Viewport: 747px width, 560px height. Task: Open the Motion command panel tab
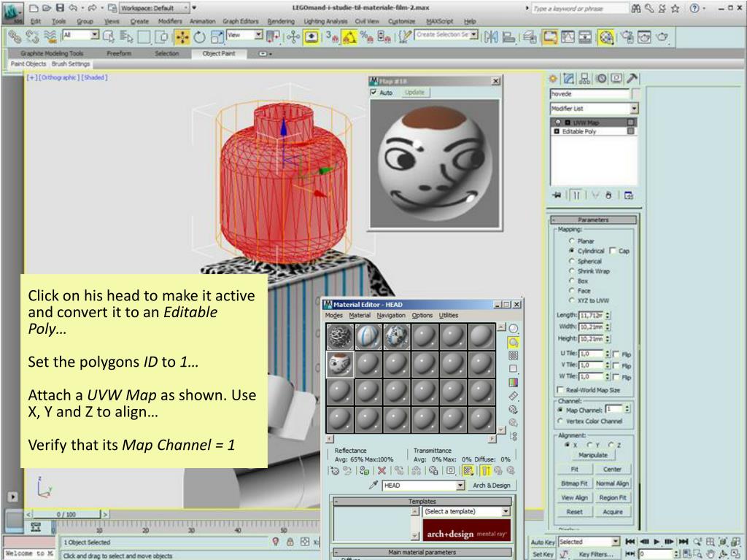[601, 79]
